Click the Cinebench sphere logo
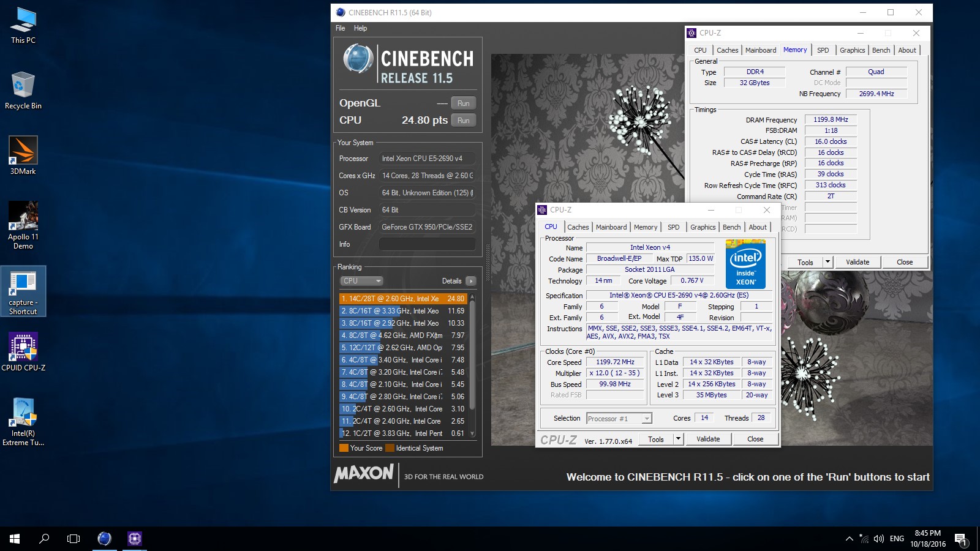 pyautogui.click(x=358, y=59)
